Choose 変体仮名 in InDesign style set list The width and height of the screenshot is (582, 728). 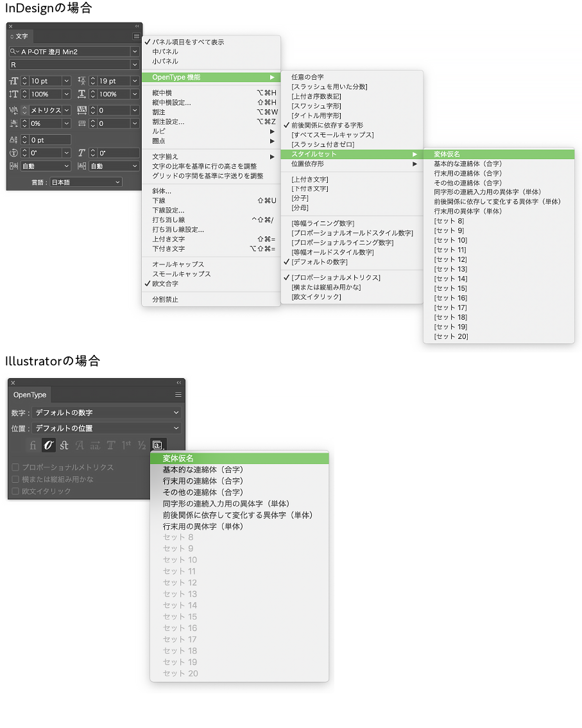(499, 154)
